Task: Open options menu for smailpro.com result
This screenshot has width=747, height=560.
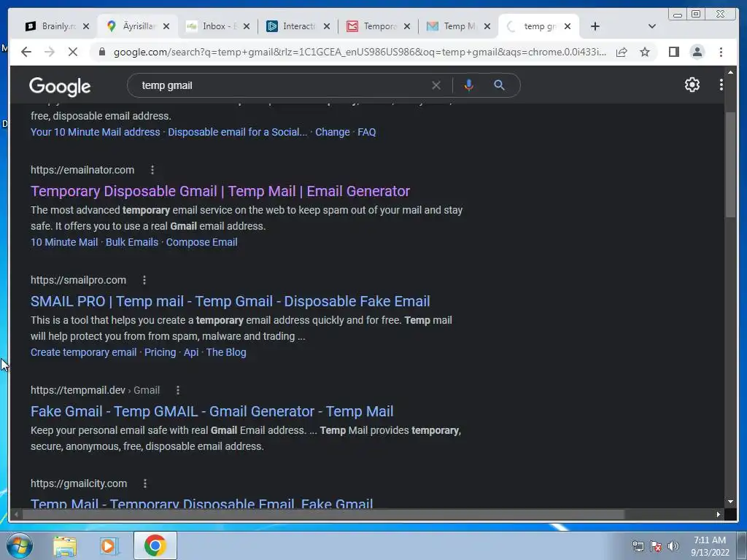Action: (144, 280)
